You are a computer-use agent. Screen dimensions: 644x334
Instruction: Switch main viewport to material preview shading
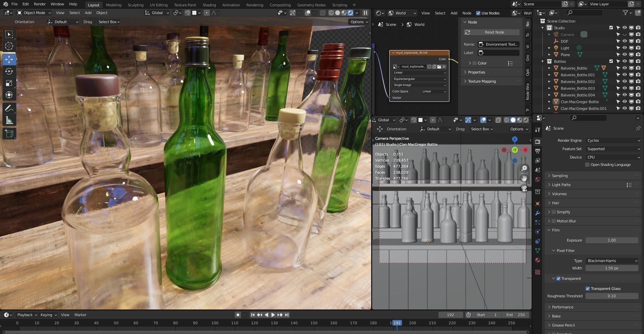(344, 13)
